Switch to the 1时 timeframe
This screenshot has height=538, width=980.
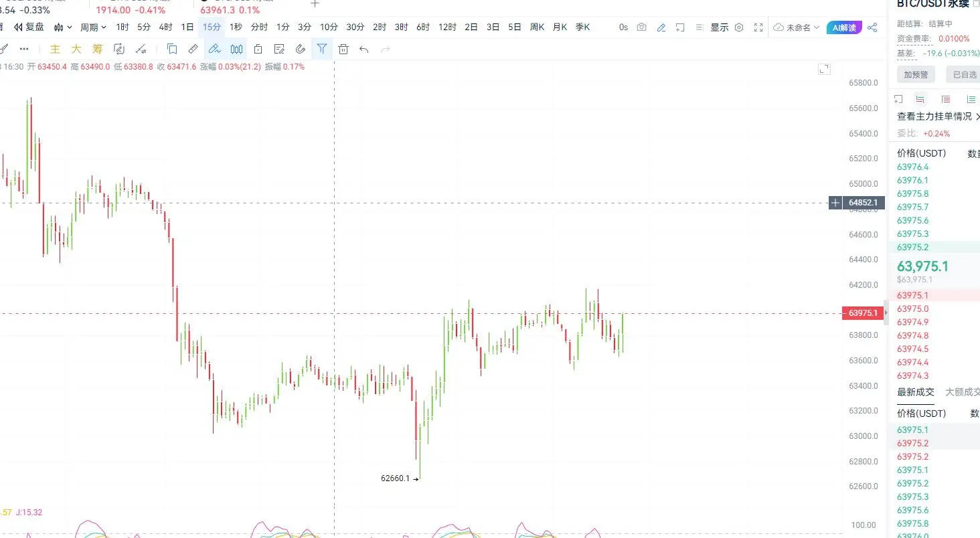(122, 27)
